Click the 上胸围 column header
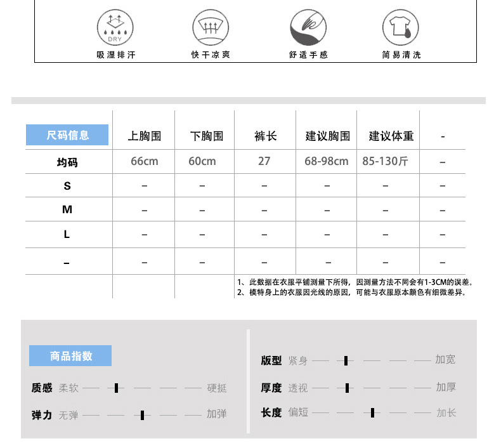This screenshot has height=448, width=501. 145,136
